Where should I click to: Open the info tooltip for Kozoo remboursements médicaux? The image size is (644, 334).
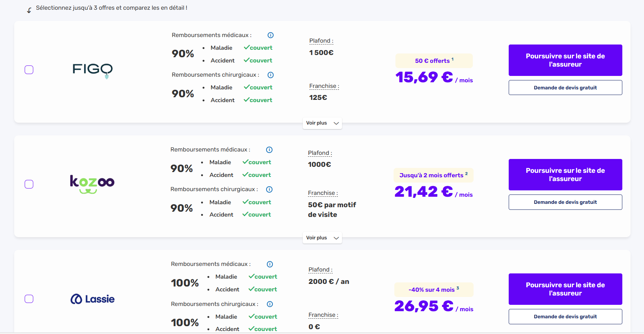coord(269,150)
